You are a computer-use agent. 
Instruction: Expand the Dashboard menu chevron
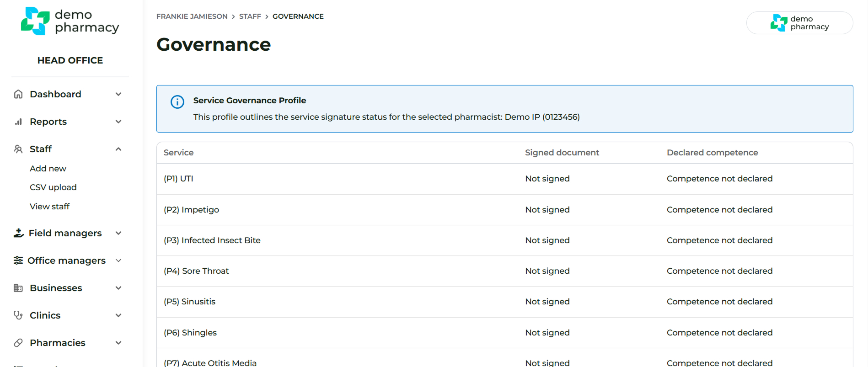click(118, 94)
